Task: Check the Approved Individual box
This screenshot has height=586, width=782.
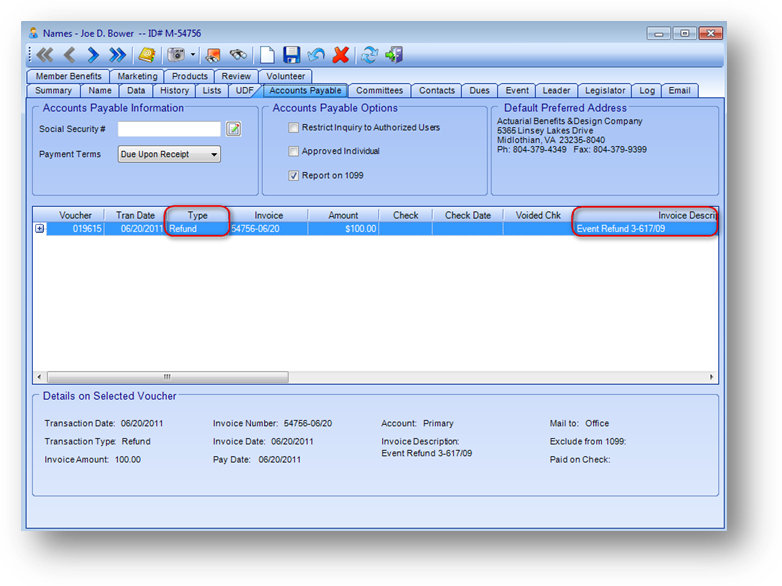Action: [x=293, y=151]
